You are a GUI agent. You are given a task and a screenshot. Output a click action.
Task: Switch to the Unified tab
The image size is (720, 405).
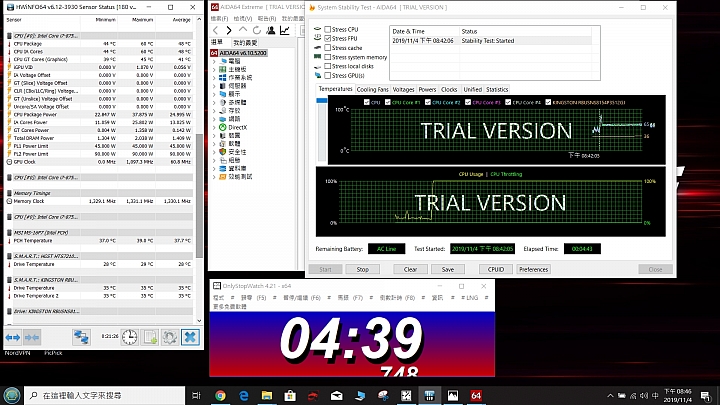click(472, 90)
